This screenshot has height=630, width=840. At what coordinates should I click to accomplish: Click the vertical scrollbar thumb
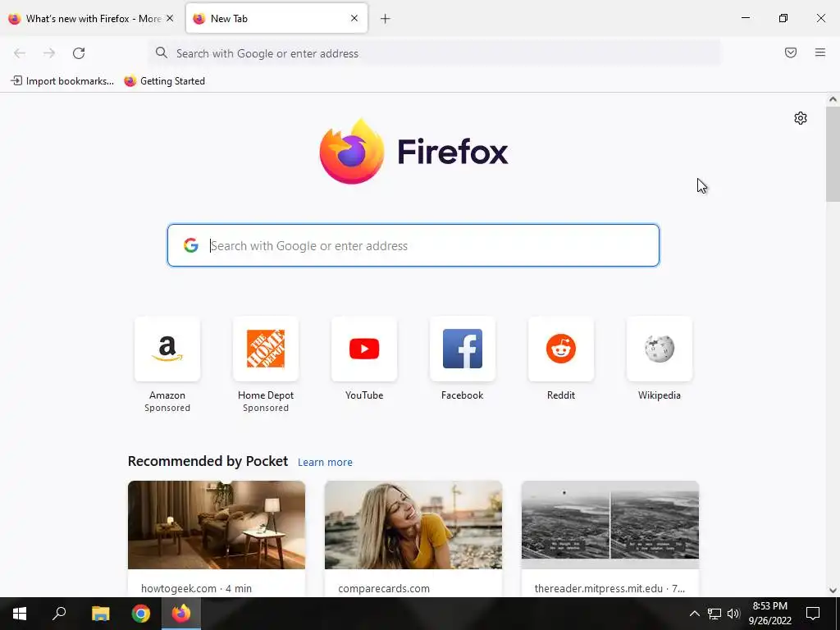[x=833, y=154]
